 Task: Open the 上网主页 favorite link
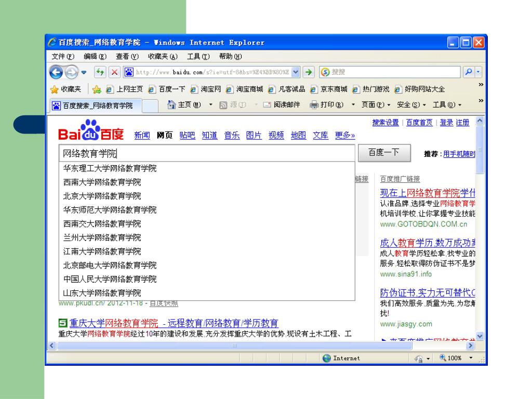[x=124, y=89]
